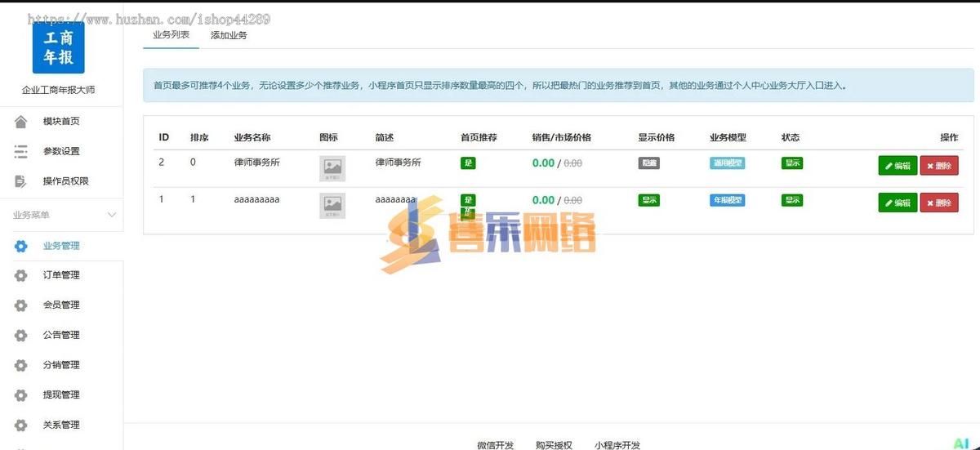Click the 工商年报 logo image

[58, 47]
